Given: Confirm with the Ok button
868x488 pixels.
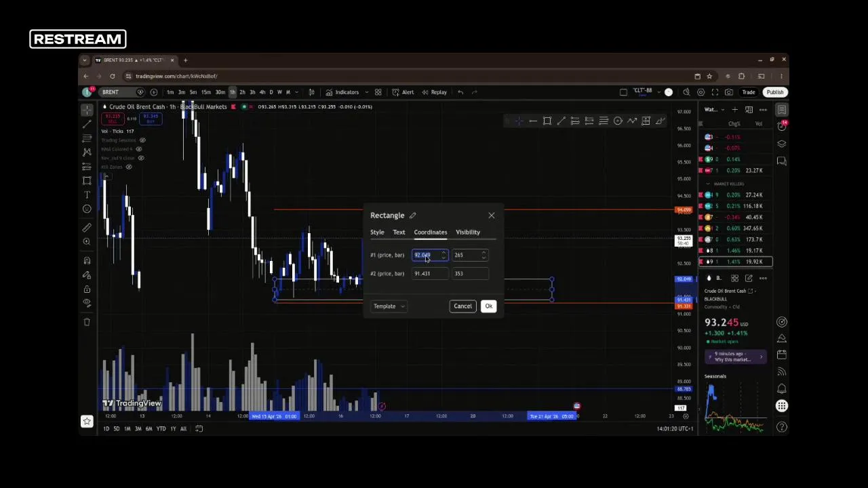Looking at the screenshot, I should 489,306.
